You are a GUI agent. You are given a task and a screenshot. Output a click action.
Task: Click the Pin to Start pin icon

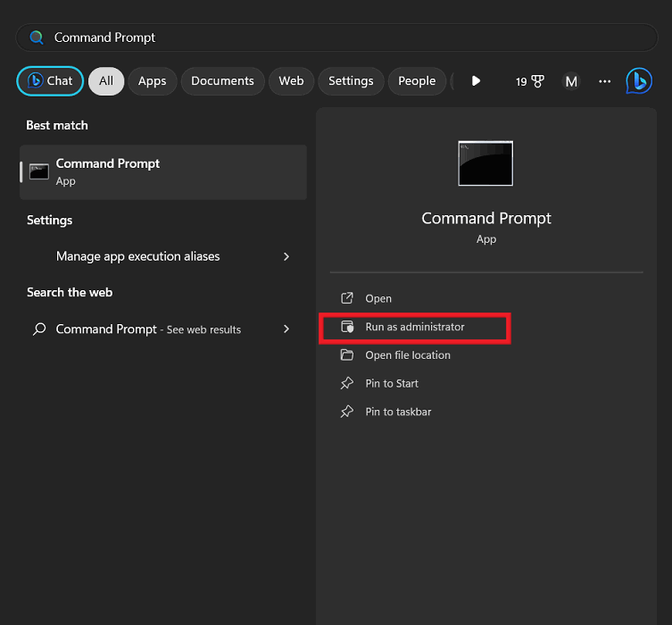point(347,383)
